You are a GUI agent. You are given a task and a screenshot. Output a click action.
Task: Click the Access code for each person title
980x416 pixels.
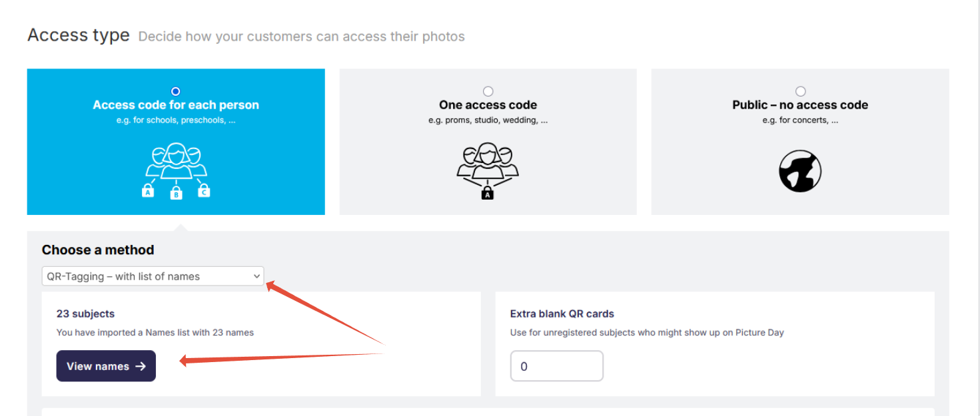176,105
